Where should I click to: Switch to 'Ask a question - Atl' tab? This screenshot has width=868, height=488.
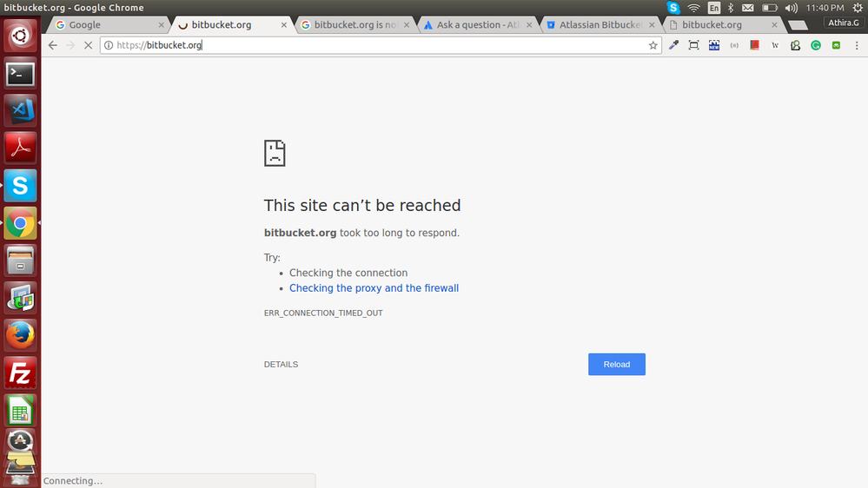477,25
